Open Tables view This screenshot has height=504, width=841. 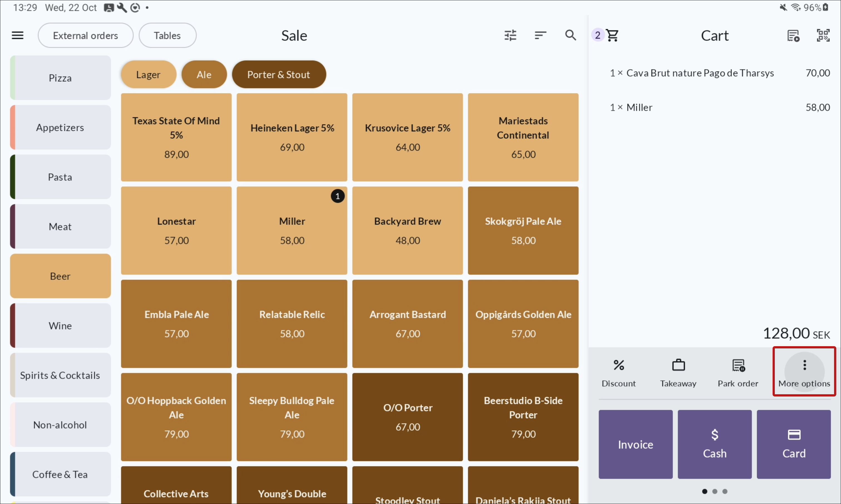coord(167,35)
